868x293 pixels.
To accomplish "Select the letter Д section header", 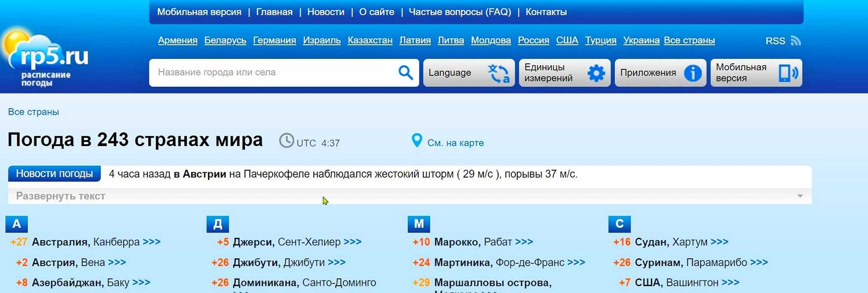I will coord(217,224).
